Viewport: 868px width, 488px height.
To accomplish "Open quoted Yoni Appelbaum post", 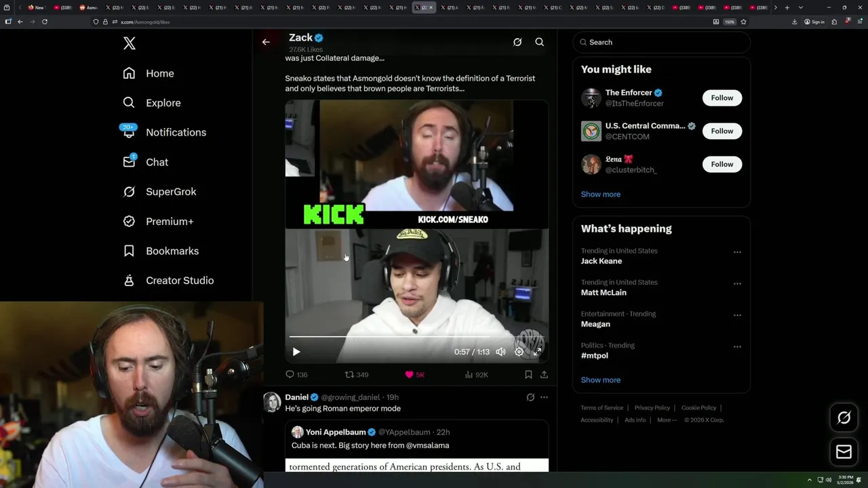I will tap(416, 445).
